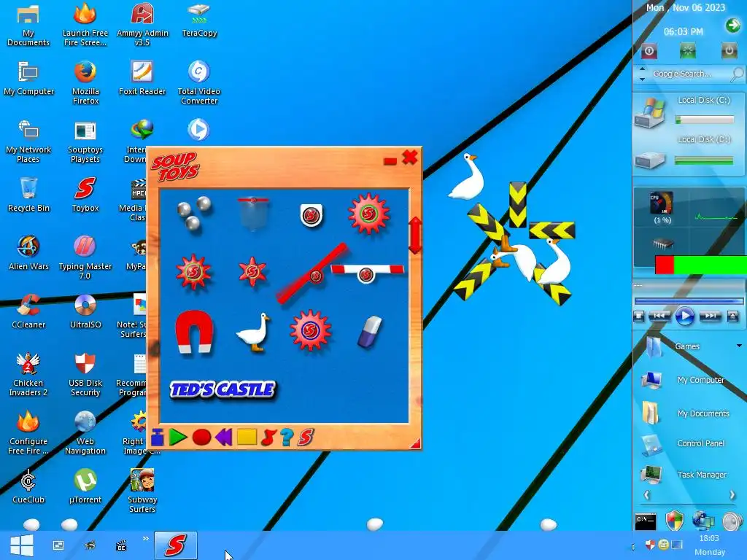Select the eraser tool in toybox

pos(370,332)
